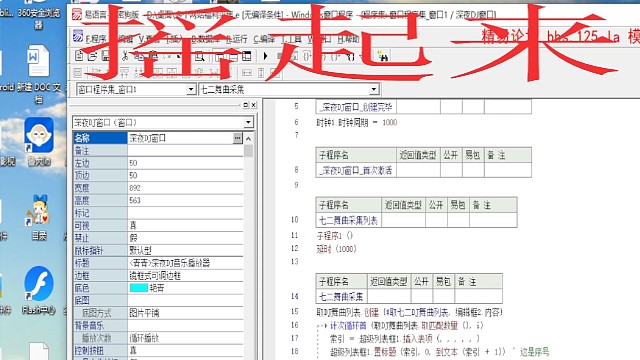Screen dimensions: 640x360
Task: Click the equal-width alignment icon
Action: 247,73
